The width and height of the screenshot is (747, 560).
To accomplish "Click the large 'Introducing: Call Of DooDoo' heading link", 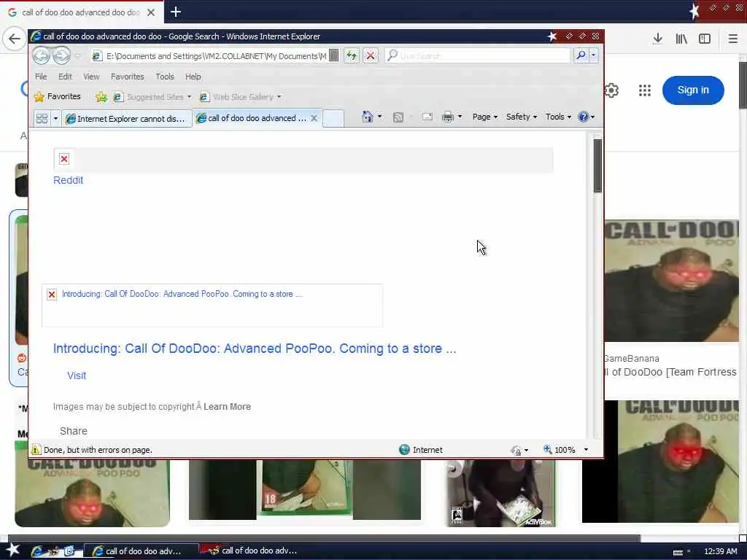I will (255, 349).
